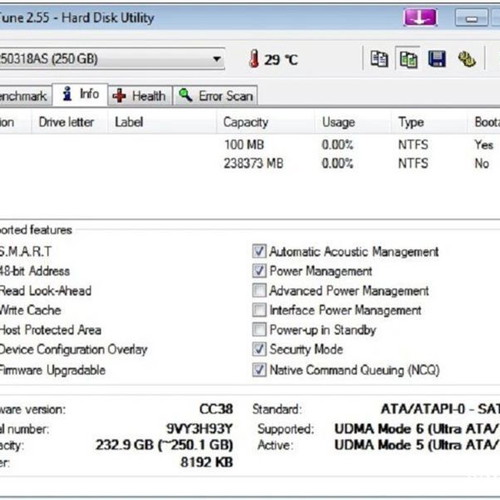The height and width of the screenshot is (500, 500).
Task: Click the Active UDMA Mode 5 value
Action: (x=417, y=445)
